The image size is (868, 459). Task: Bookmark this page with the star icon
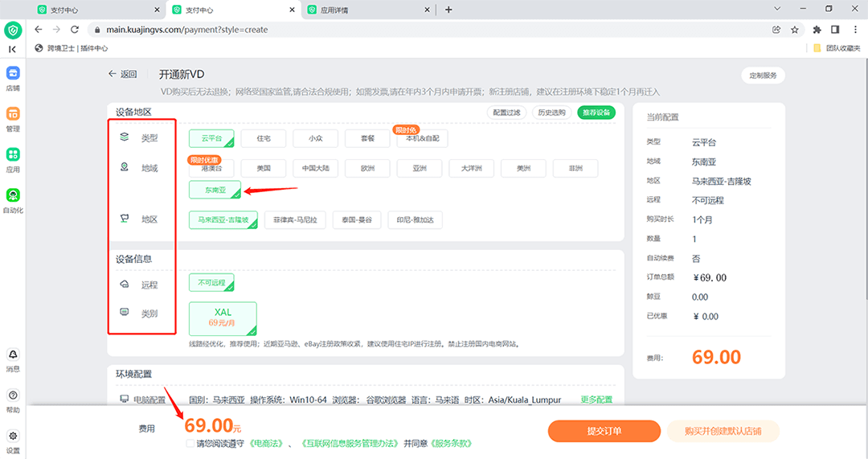point(795,30)
